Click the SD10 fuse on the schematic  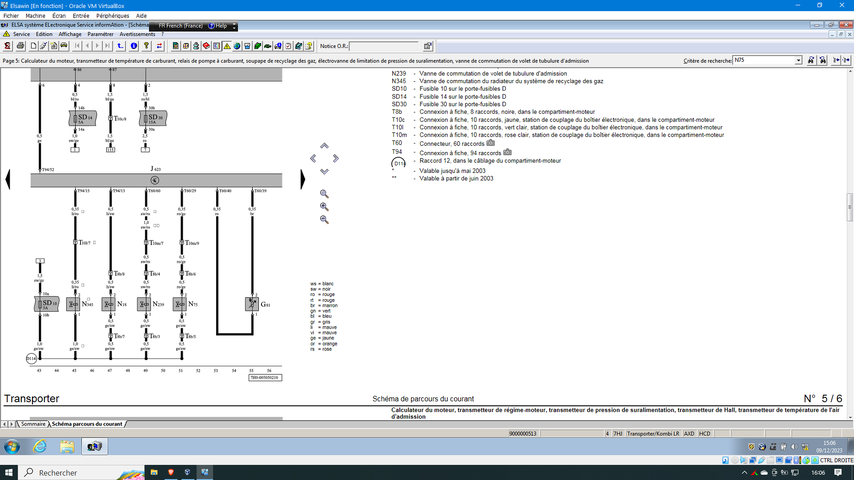[46, 303]
